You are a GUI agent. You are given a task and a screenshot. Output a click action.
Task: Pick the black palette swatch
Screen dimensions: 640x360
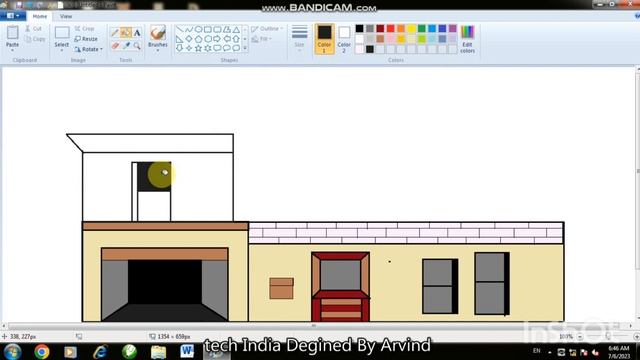click(359, 28)
